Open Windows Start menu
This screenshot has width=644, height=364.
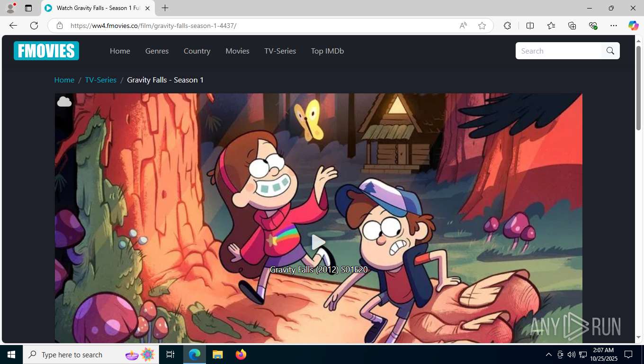[x=11, y=355]
